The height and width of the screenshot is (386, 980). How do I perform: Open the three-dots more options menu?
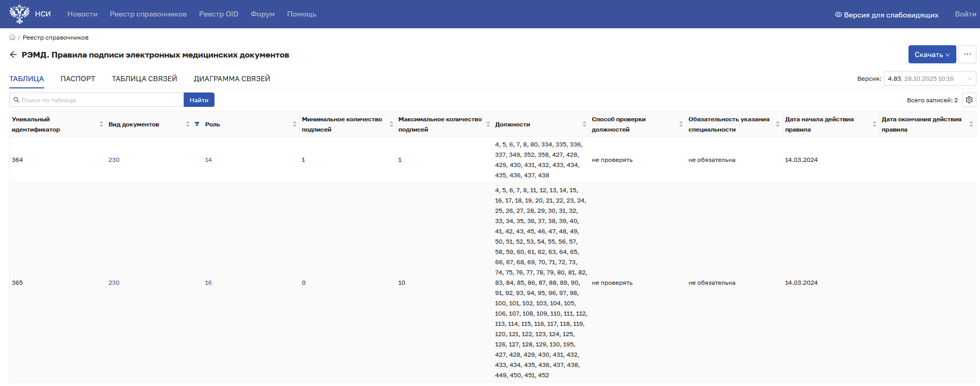[967, 54]
